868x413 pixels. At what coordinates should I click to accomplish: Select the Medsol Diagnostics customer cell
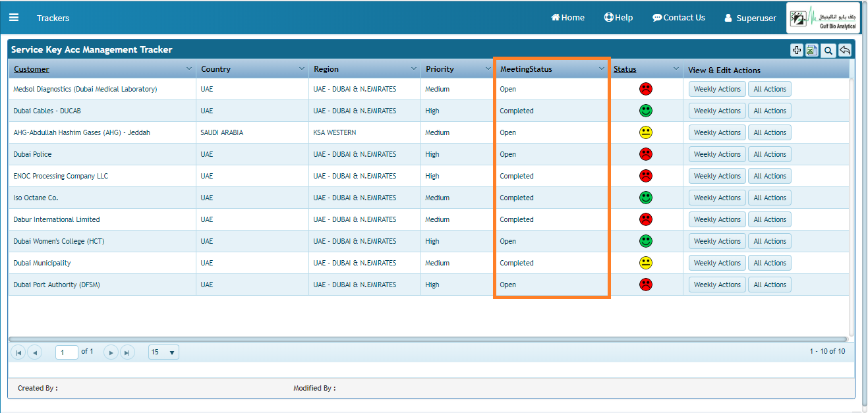pyautogui.click(x=102, y=89)
